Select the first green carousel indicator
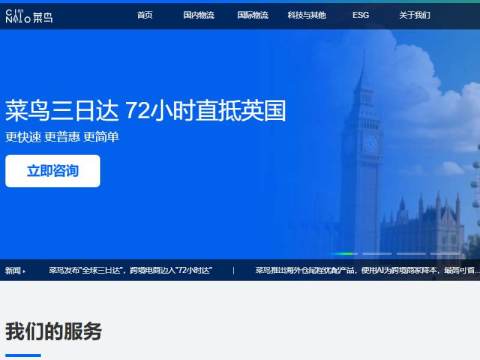Screen dimensions: 480x360 coord(344,254)
